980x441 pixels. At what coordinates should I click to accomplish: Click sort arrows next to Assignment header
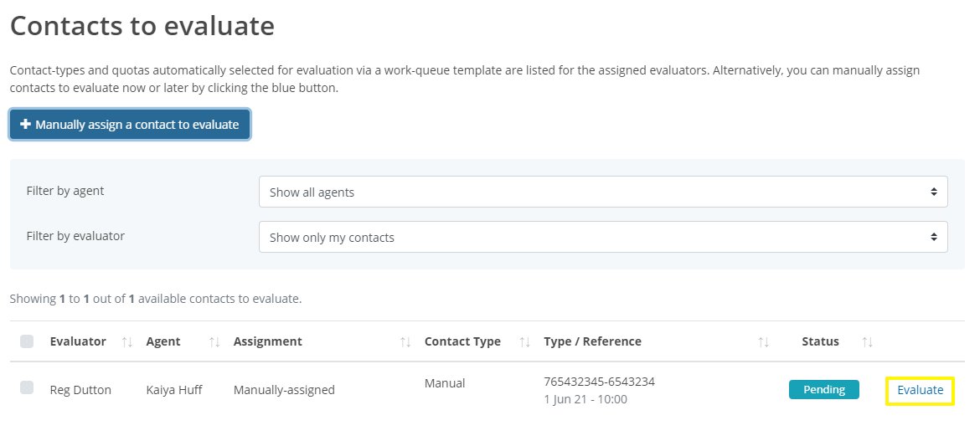[405, 341]
